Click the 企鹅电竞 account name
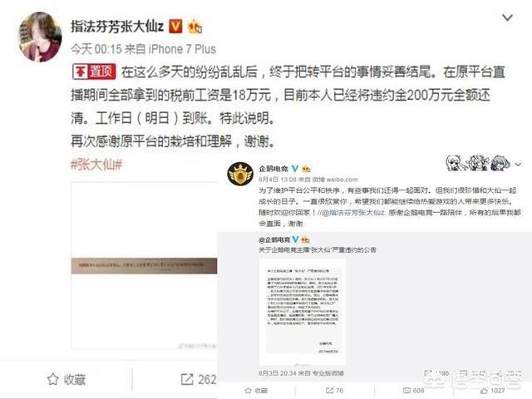532x399 pixels. click(273, 169)
